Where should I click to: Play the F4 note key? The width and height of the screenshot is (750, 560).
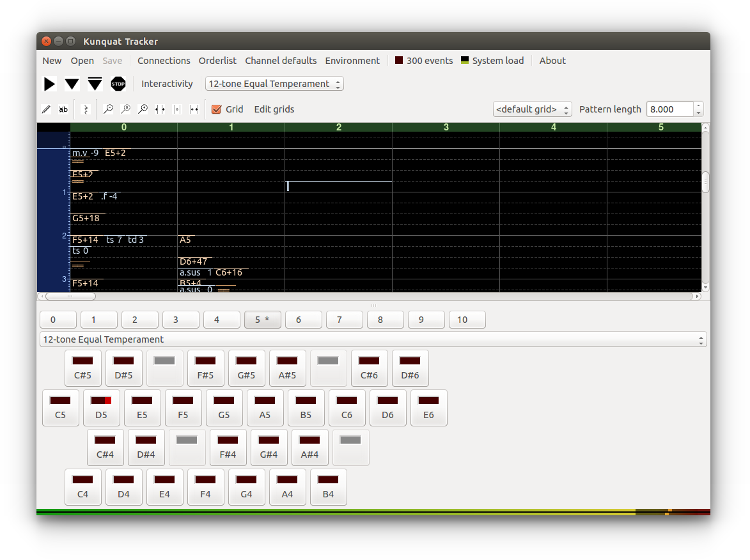(x=206, y=487)
